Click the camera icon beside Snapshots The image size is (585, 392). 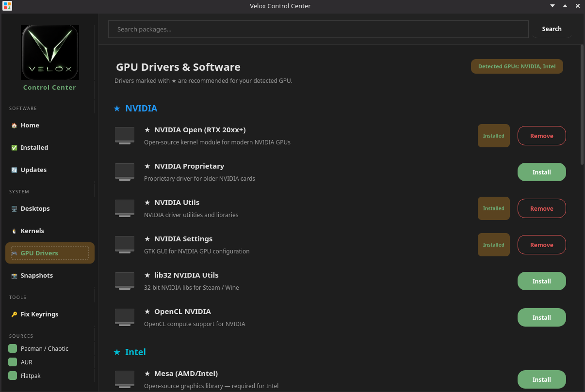(x=14, y=276)
